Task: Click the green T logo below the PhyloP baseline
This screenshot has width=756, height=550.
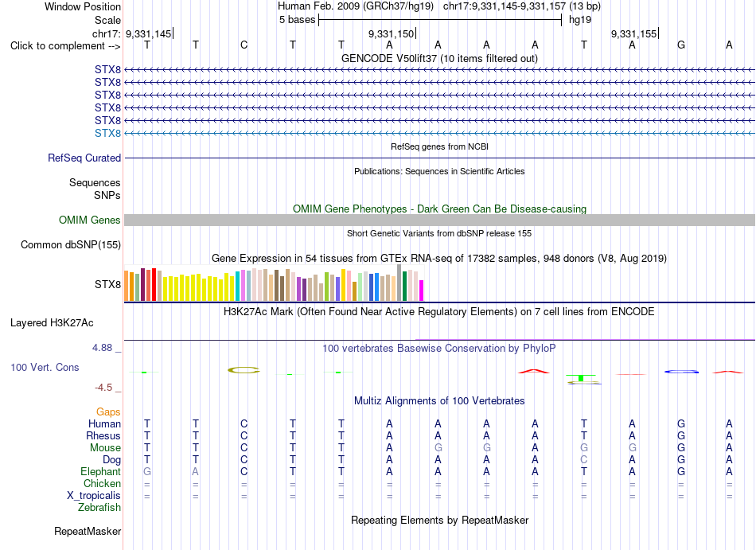Action: coord(582,377)
